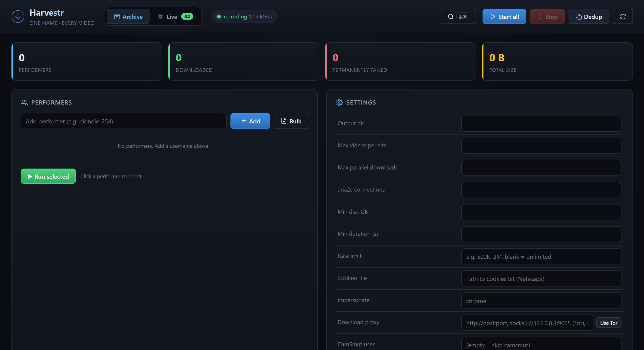Click the Harvestr title text

pyautogui.click(x=46, y=12)
